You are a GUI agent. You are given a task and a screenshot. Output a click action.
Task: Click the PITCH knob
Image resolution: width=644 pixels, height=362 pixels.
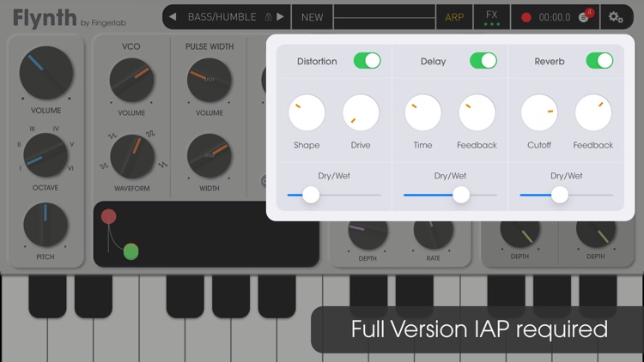46,225
